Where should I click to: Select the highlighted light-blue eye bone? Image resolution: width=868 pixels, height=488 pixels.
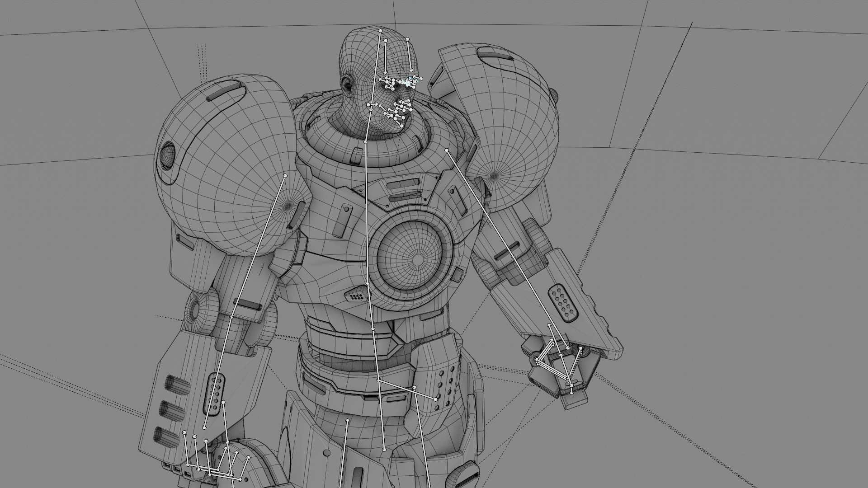(410, 82)
